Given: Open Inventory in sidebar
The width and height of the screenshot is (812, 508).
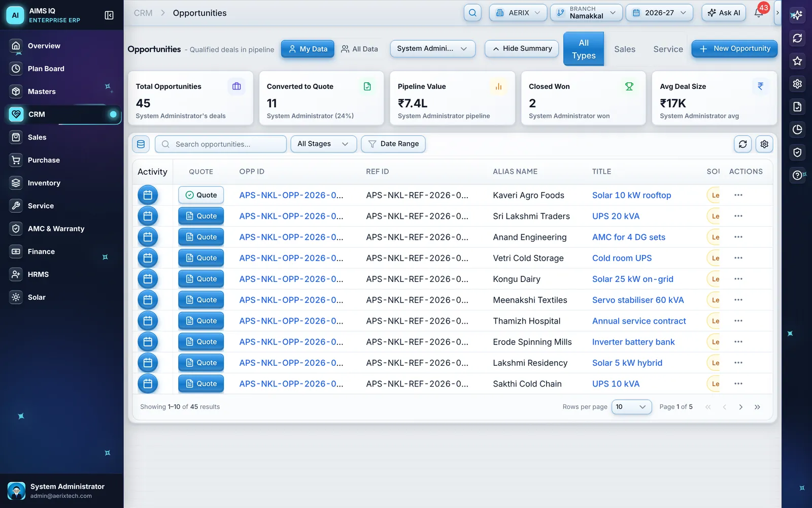Looking at the screenshot, I should pyautogui.click(x=61, y=183).
